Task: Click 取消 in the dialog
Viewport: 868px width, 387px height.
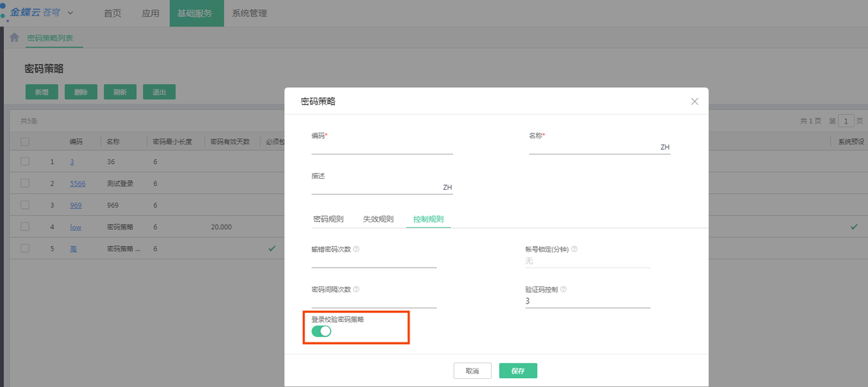Action: point(473,371)
